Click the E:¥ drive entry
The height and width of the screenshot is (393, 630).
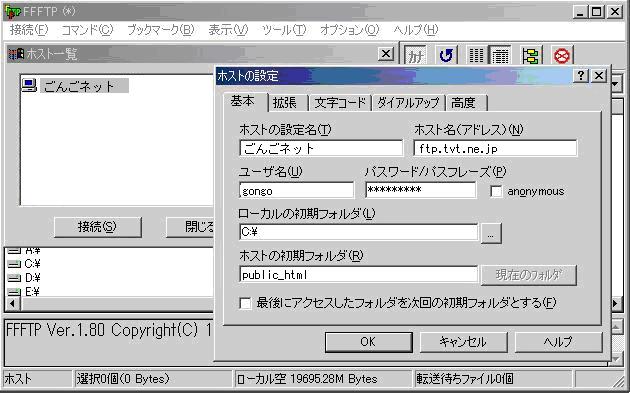24,291
